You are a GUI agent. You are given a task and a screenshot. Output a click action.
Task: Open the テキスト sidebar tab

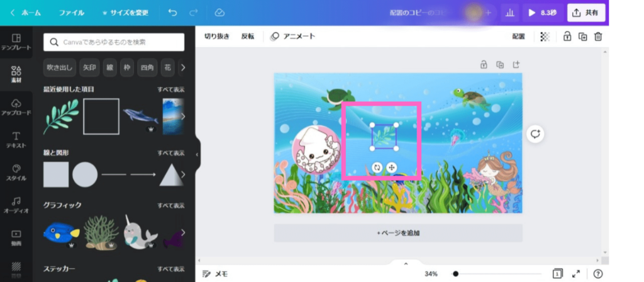[16, 140]
